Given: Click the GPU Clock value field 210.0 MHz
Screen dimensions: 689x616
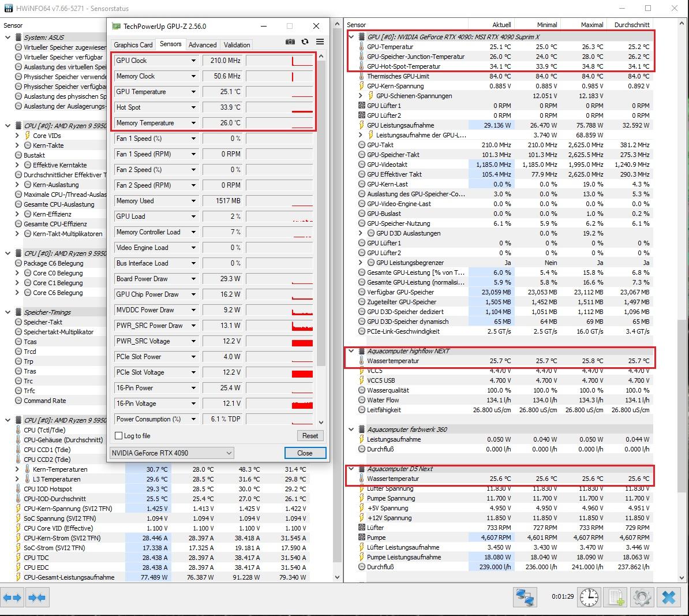Looking at the screenshot, I should point(222,61).
